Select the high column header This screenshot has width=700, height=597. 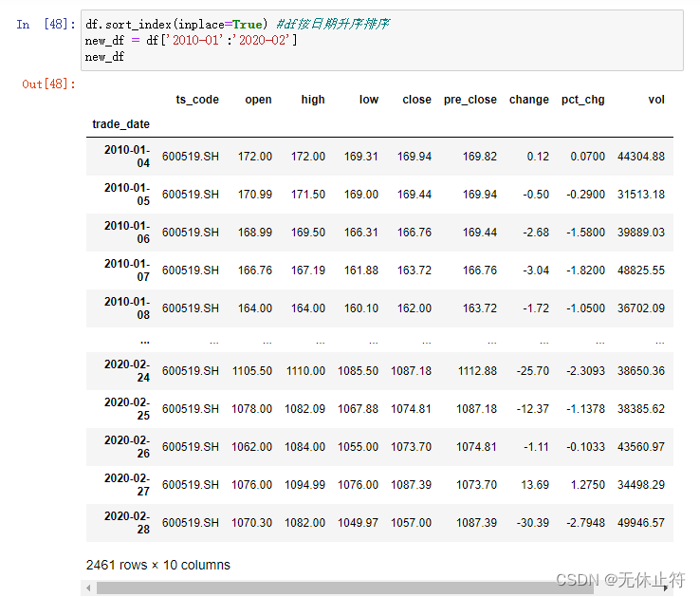click(x=313, y=100)
